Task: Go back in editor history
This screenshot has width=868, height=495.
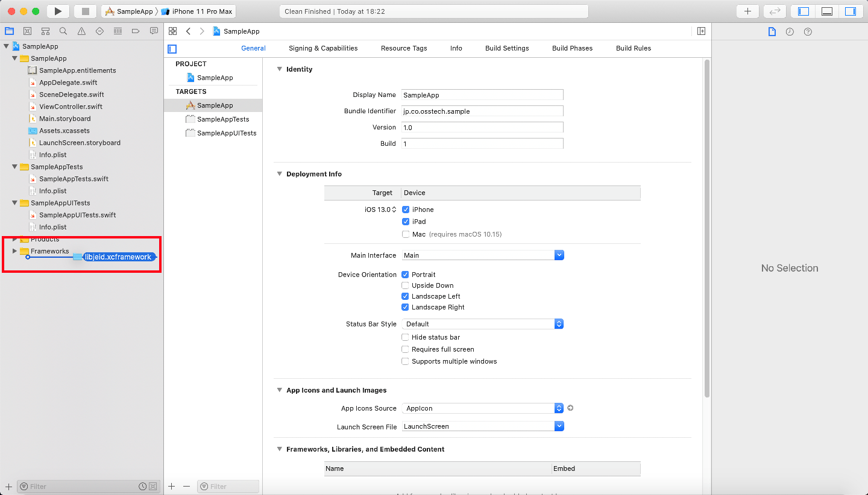Action: click(188, 31)
